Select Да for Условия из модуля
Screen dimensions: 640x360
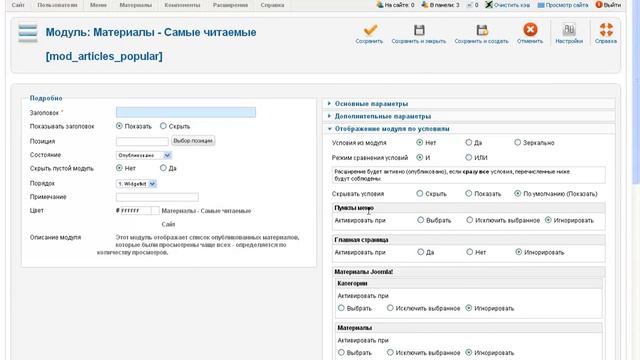(x=469, y=142)
